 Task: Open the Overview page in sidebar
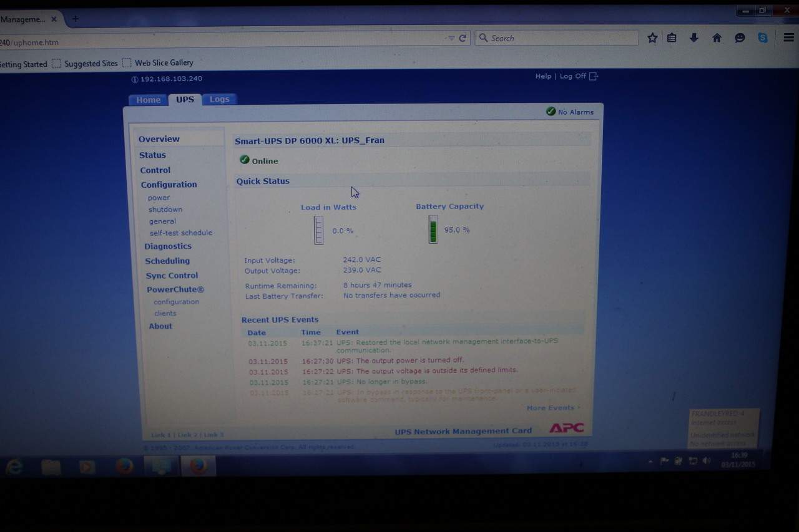tap(159, 139)
